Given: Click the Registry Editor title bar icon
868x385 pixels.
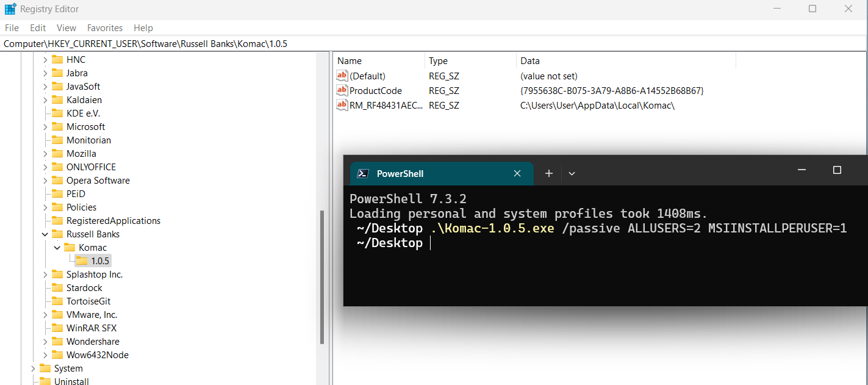Looking at the screenshot, I should [x=10, y=9].
